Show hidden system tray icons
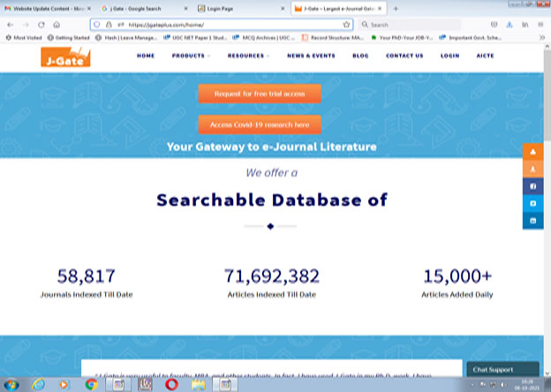Image resolution: width=551 pixels, height=392 pixels. (472, 385)
